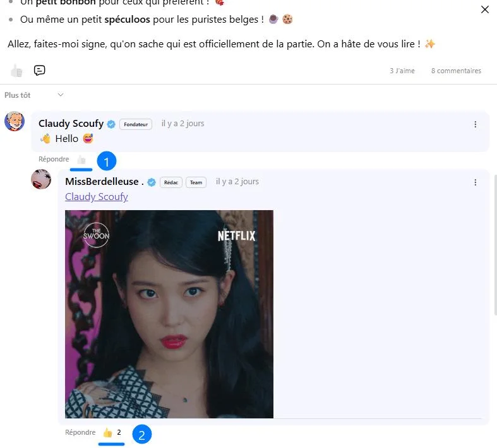This screenshot has height=448, width=497.
Task: Open Claudy Scoufy's profile name
Action: [x=71, y=124]
